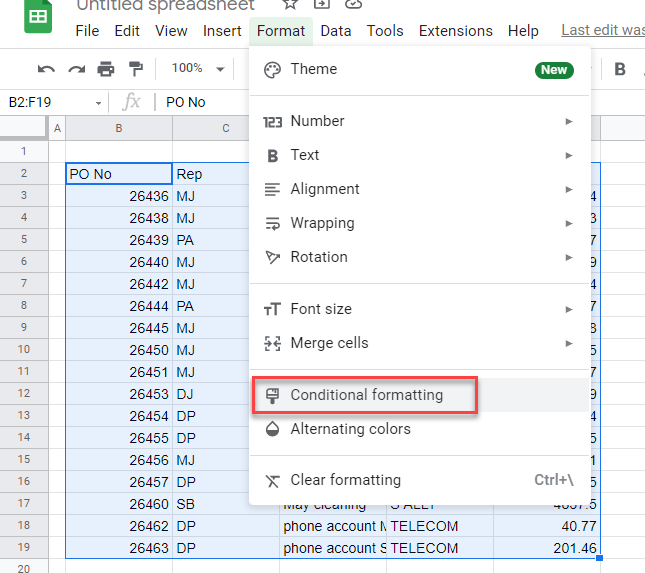This screenshot has height=573, width=645.
Task: Star the spreadsheet document
Action: pyautogui.click(x=290, y=5)
